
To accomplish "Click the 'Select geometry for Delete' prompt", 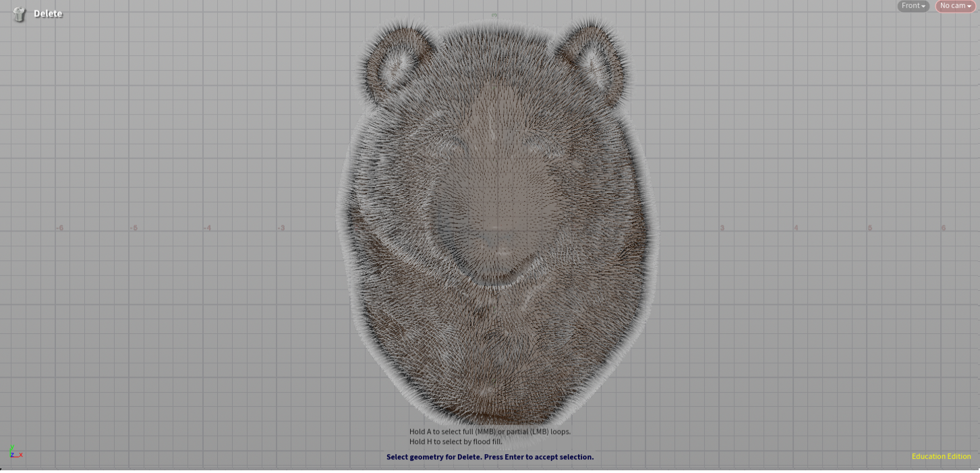I will pos(490,457).
